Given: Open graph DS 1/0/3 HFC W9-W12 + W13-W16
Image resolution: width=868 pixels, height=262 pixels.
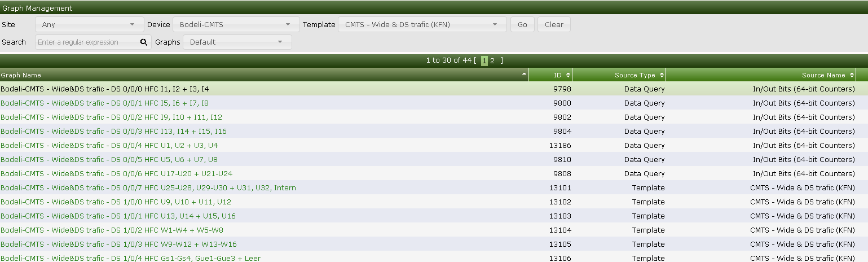Looking at the screenshot, I should tap(118, 244).
